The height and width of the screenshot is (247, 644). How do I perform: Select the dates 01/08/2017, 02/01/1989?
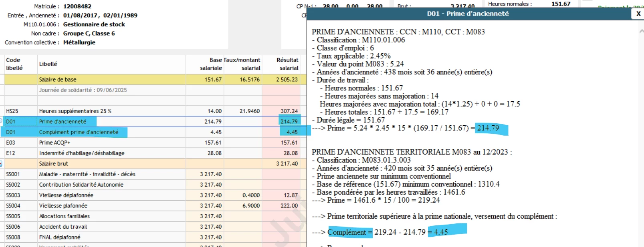(100, 16)
